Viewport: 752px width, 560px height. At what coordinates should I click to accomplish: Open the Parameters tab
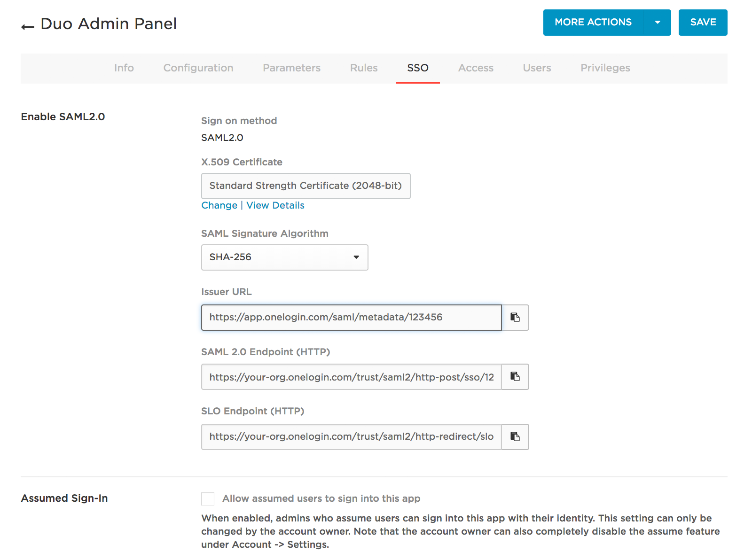click(291, 68)
